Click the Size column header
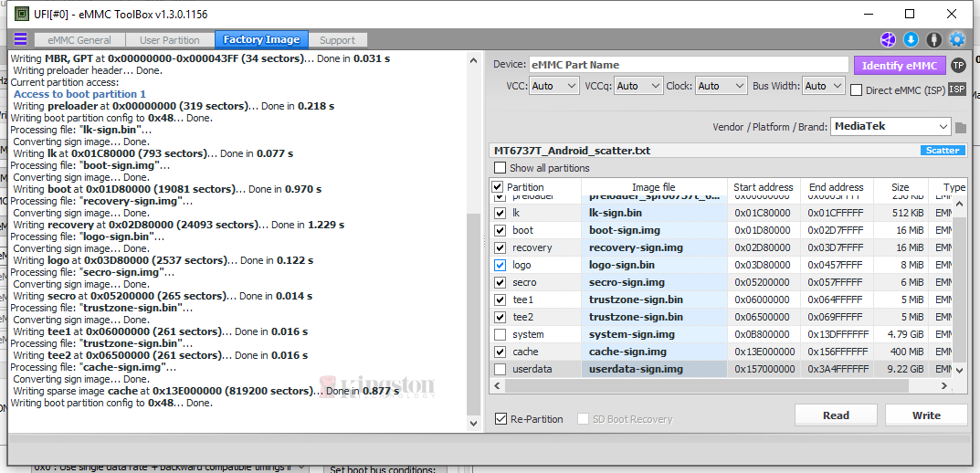980x473 pixels. (901, 187)
